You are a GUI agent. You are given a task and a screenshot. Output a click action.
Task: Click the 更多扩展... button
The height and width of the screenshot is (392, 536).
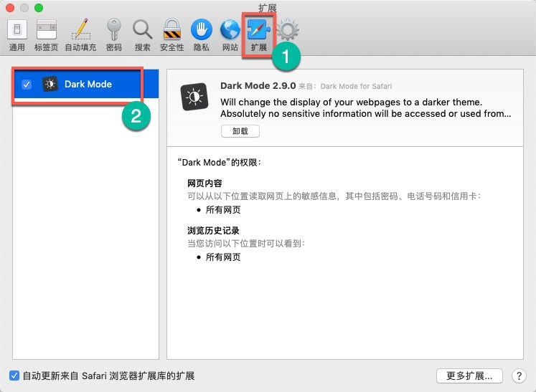coord(469,376)
